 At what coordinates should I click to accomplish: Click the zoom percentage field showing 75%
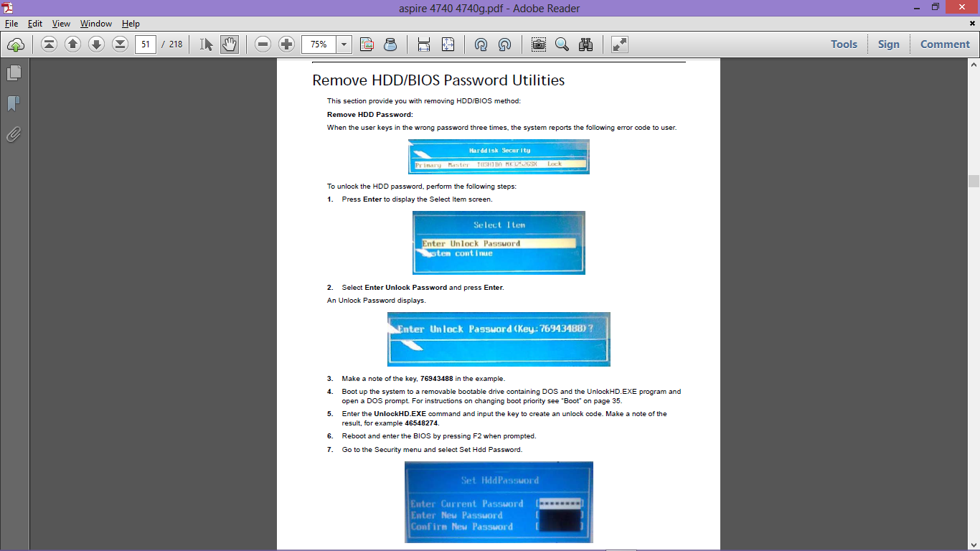[319, 44]
